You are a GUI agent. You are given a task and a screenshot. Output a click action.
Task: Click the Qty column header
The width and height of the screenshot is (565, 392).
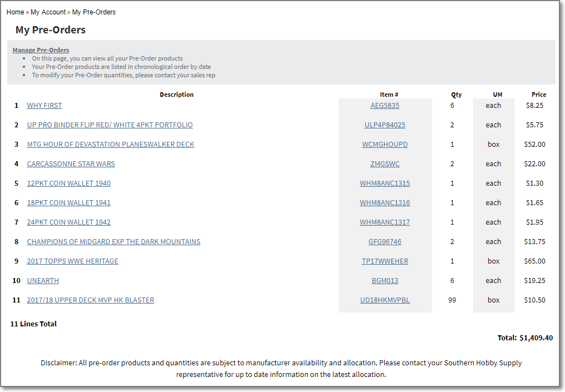[x=456, y=95]
